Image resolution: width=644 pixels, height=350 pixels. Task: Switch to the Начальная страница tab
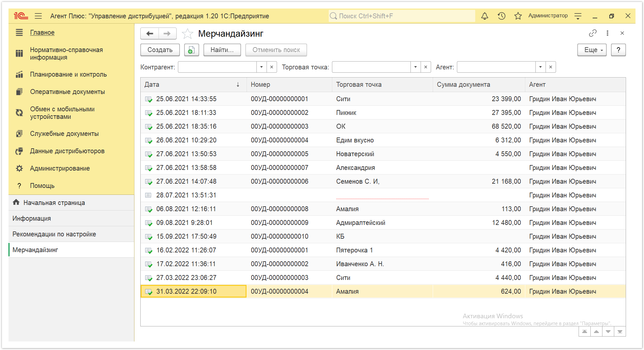(x=54, y=203)
